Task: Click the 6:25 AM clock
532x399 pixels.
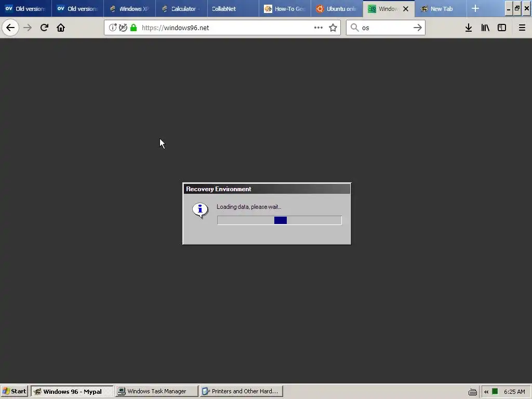Action: [514, 392]
